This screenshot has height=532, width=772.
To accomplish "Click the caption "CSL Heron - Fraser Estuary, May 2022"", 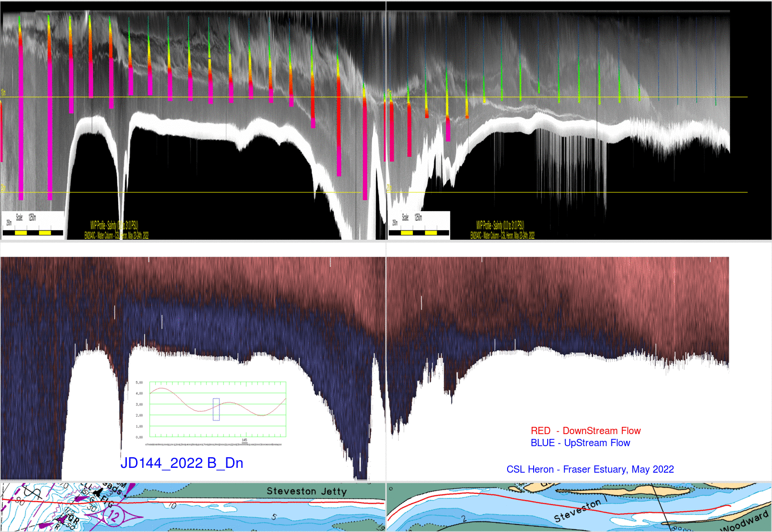I will pyautogui.click(x=590, y=469).
